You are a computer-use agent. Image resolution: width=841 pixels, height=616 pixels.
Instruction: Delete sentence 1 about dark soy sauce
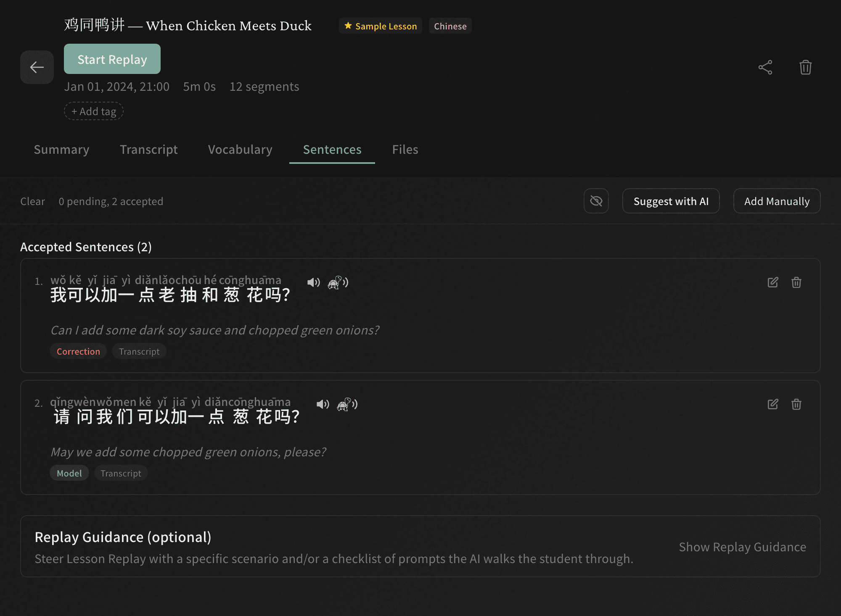[796, 282]
